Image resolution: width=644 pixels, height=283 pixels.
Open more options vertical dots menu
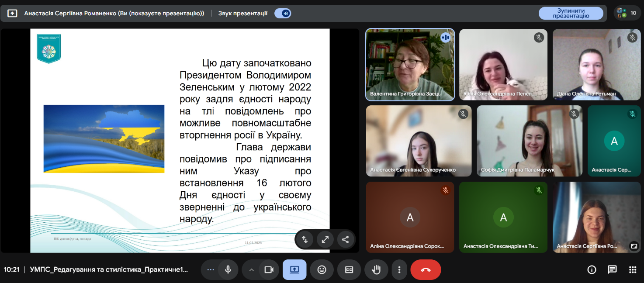(399, 270)
